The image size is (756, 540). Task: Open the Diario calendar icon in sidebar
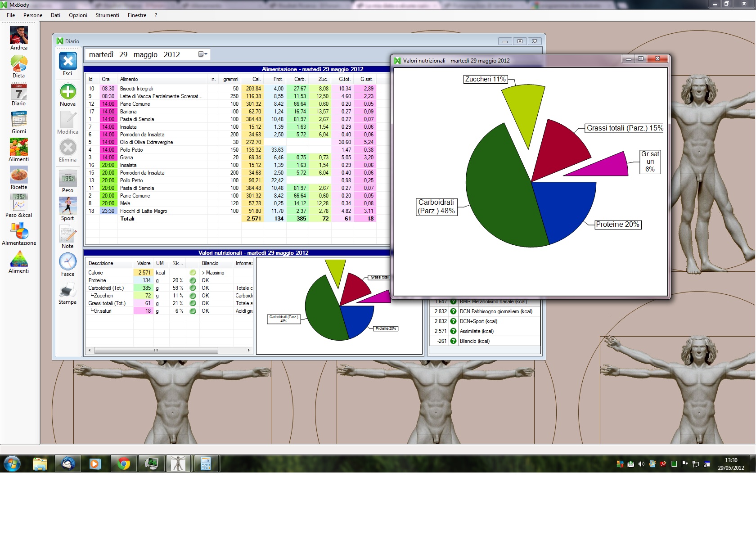click(x=19, y=91)
